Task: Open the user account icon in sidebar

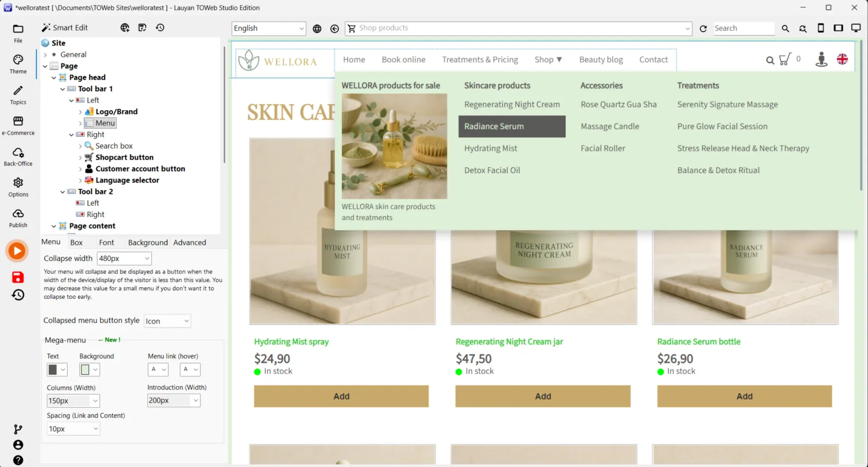Action: 18,445
